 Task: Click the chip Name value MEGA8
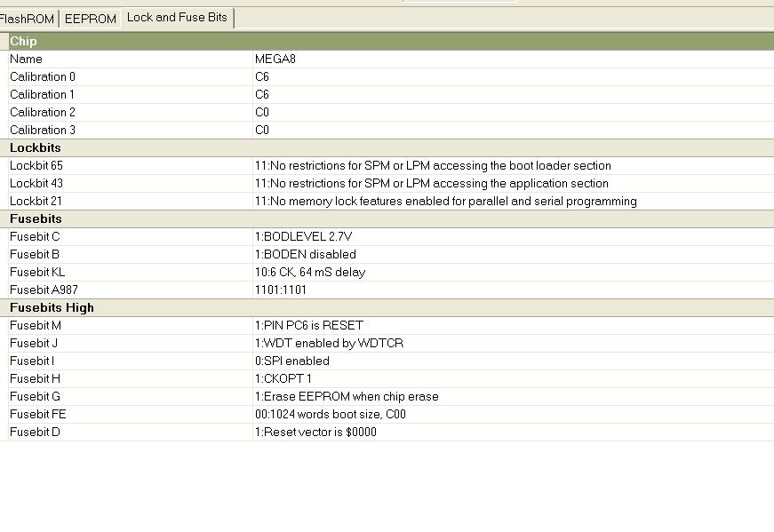pos(275,59)
